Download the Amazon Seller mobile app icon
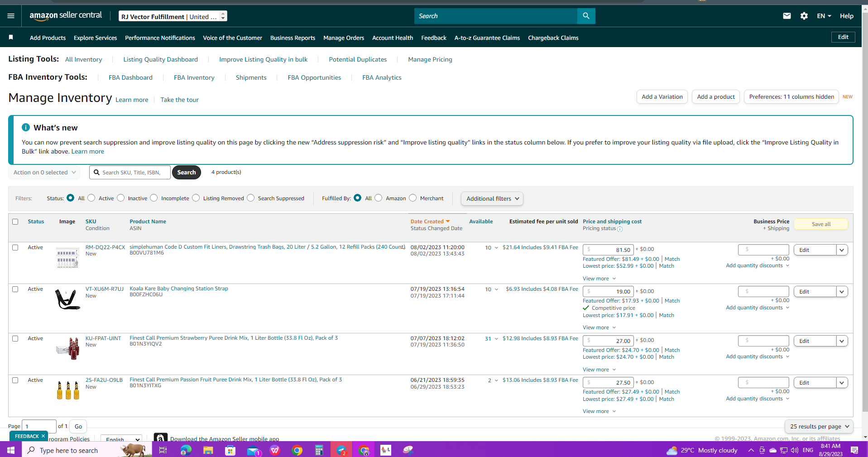The width and height of the screenshot is (868, 457). click(x=160, y=438)
